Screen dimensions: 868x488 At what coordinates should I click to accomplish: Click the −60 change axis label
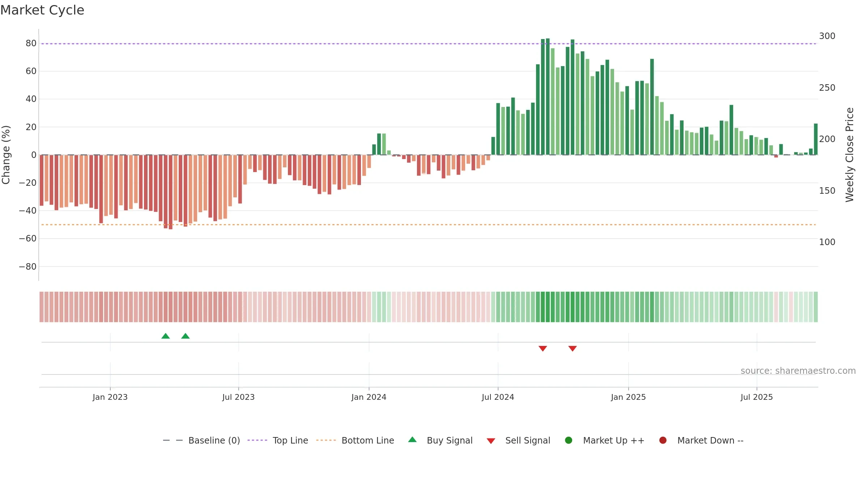(x=28, y=239)
